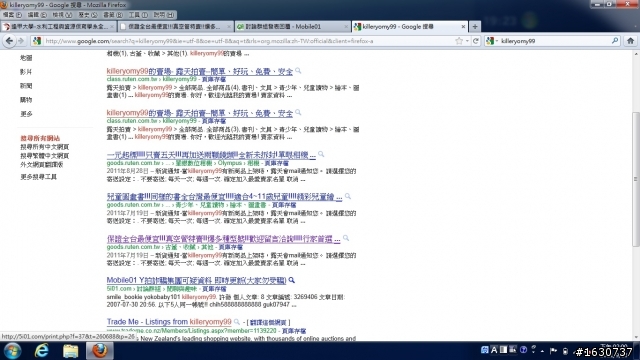
Task: Choose 搜尋所有中文網頁 option
Action: (x=44, y=147)
